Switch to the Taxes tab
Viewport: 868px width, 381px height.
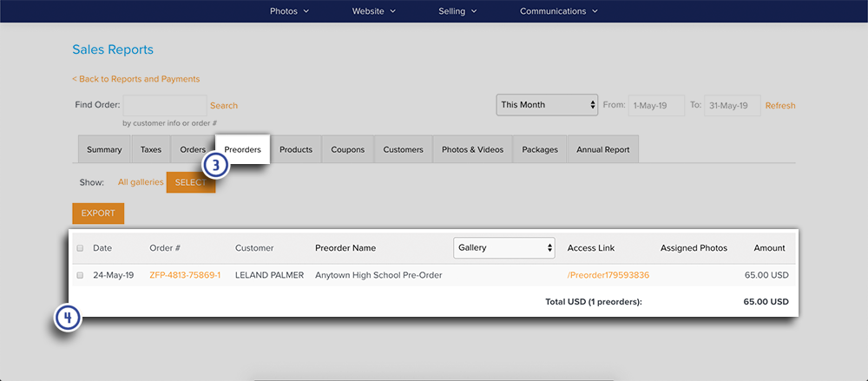[150, 149]
